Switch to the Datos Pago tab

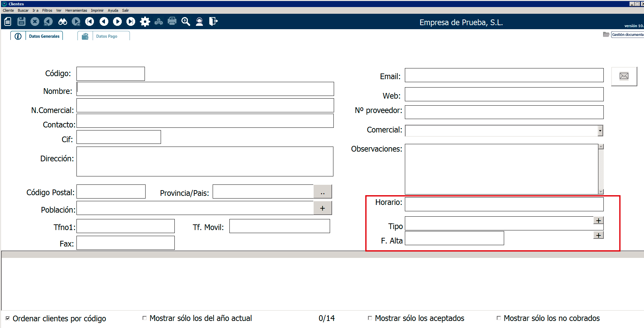106,36
